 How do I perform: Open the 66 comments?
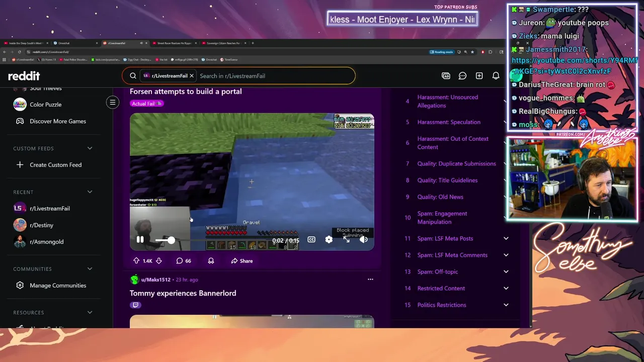[184, 261]
